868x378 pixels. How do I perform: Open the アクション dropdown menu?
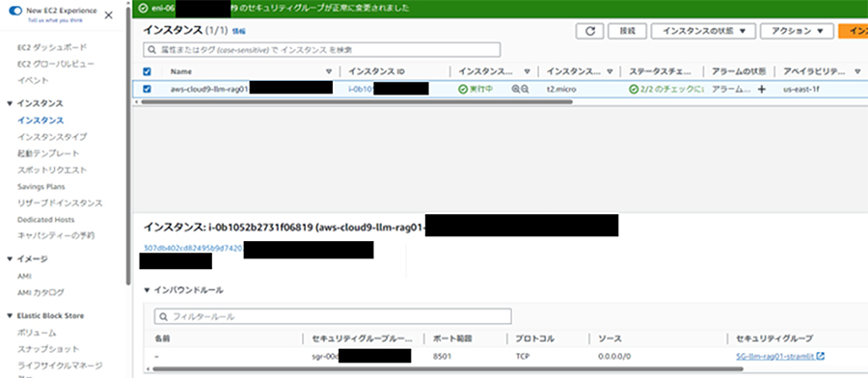(797, 31)
